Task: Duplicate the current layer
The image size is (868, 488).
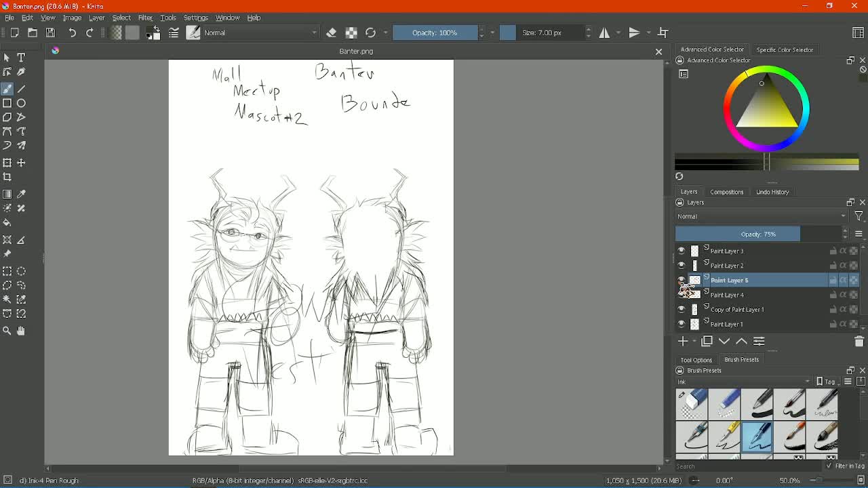Action: coord(707,342)
